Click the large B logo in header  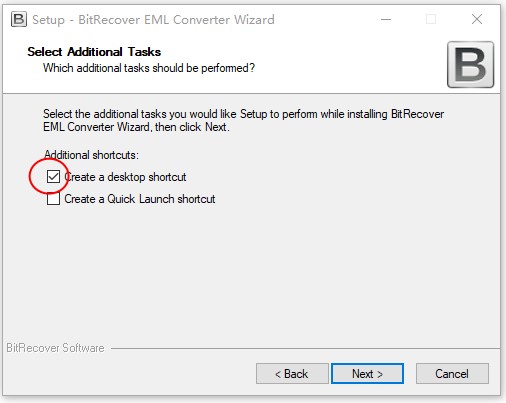470,65
